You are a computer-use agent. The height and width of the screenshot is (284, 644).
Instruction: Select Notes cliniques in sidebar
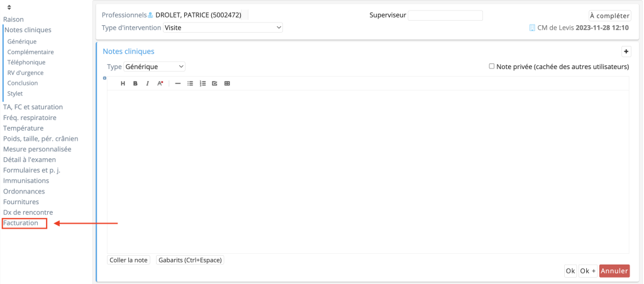pyautogui.click(x=28, y=30)
